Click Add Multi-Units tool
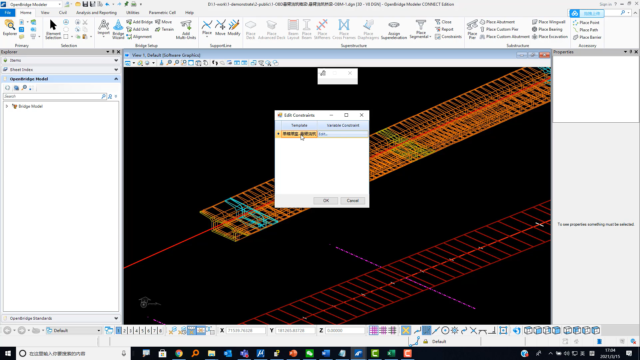The image size is (640, 360). (x=186, y=29)
